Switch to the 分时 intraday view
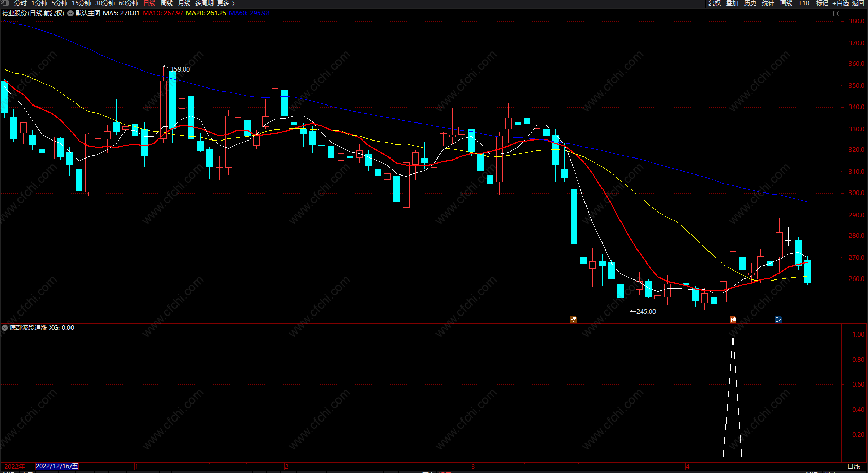This screenshot has height=473, width=868. (21, 3)
